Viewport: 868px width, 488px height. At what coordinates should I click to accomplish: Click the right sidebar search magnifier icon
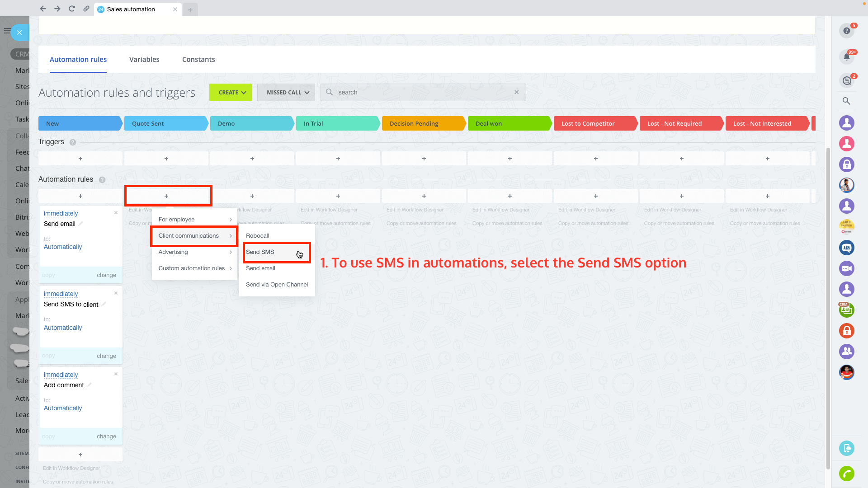coord(846,101)
